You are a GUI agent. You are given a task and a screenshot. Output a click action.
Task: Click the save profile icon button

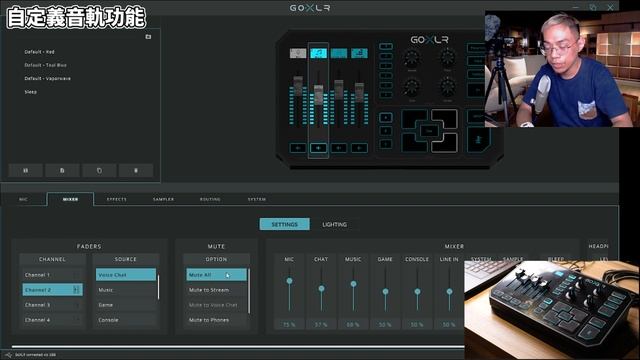[x=26, y=171]
